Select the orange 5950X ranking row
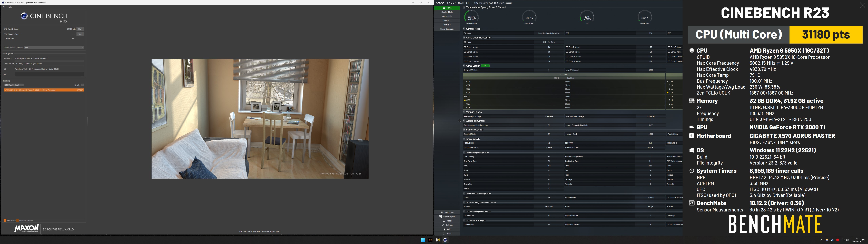Viewport: 868px width, 244px height. 43,90
